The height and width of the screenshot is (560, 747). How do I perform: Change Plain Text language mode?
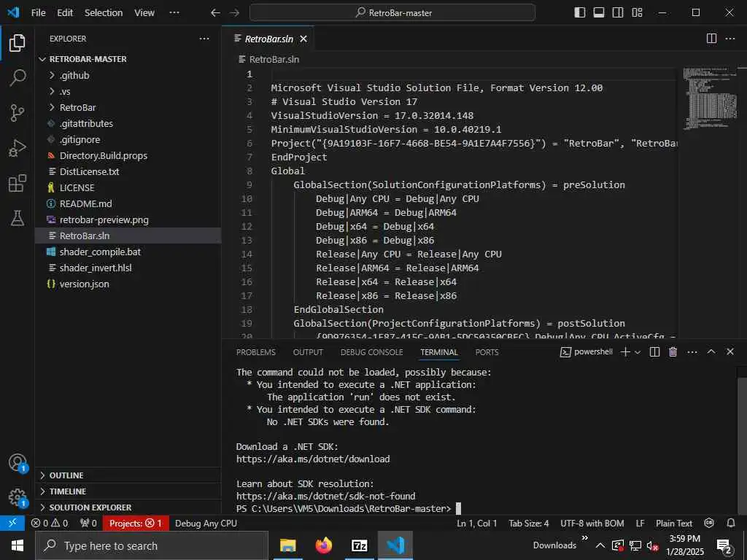click(x=673, y=524)
